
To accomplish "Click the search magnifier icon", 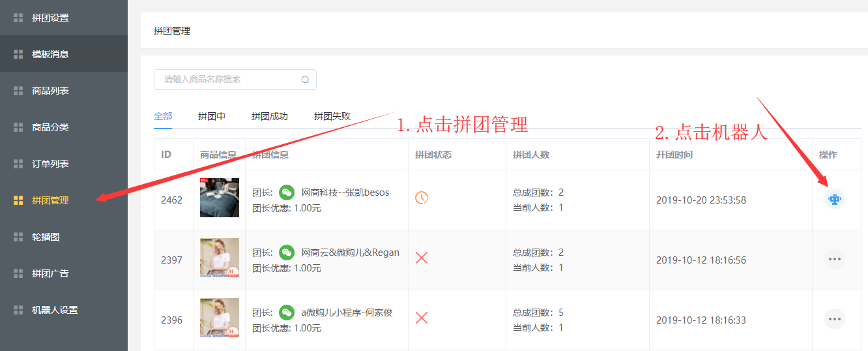I will click(305, 80).
